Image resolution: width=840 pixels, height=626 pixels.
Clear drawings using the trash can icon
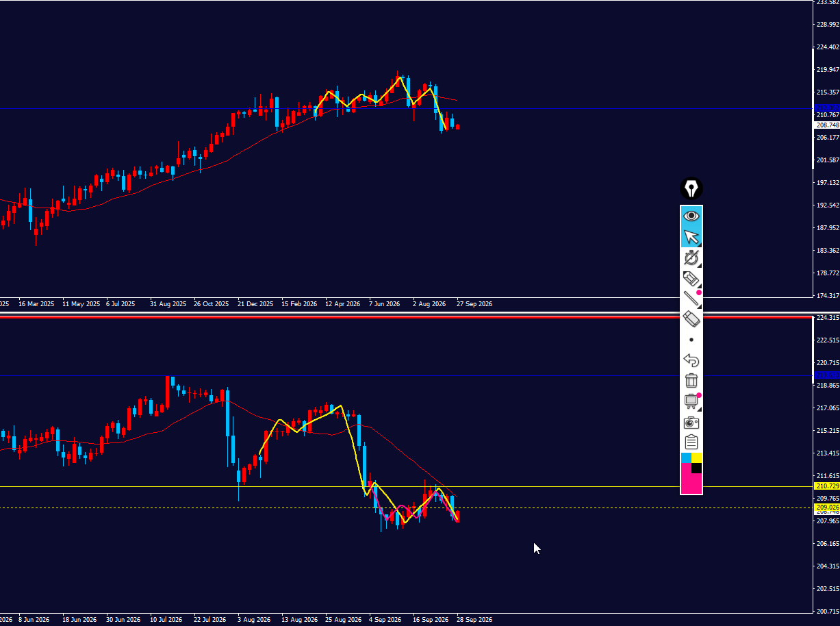pos(691,381)
